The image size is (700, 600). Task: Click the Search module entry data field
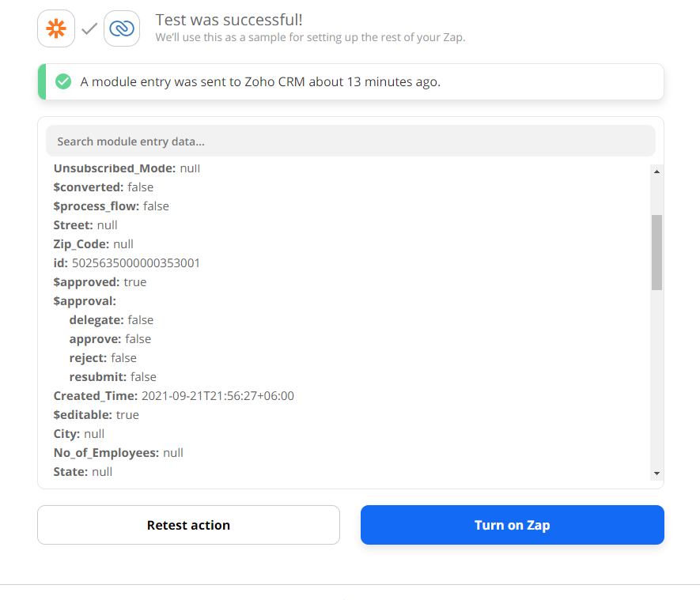click(350, 142)
